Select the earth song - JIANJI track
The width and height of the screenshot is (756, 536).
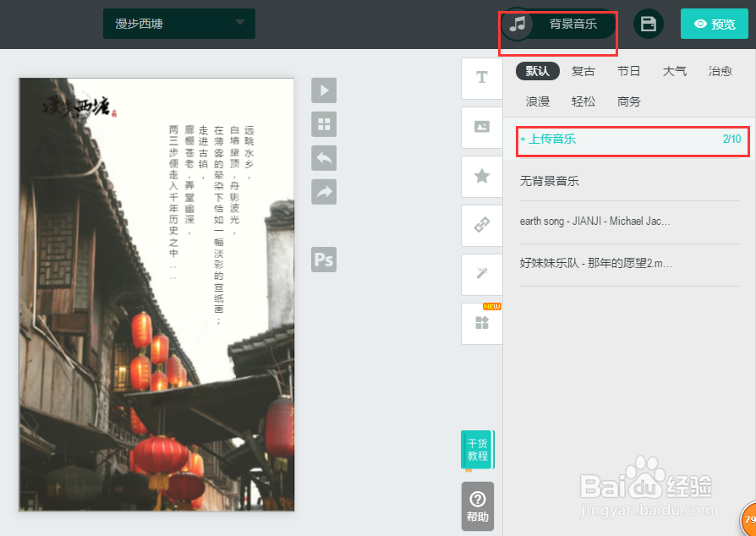pyautogui.click(x=595, y=222)
